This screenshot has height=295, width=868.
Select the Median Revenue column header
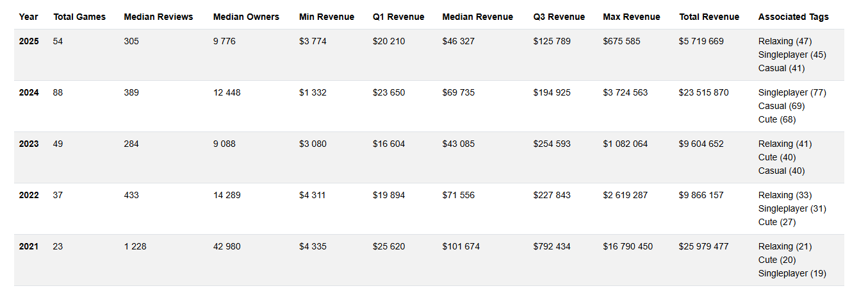[x=477, y=17]
